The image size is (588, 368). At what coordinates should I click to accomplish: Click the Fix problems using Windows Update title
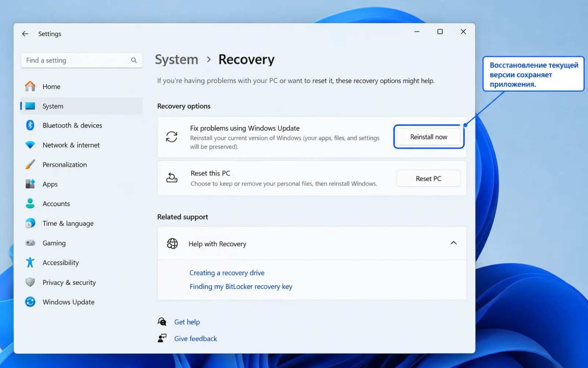point(245,128)
